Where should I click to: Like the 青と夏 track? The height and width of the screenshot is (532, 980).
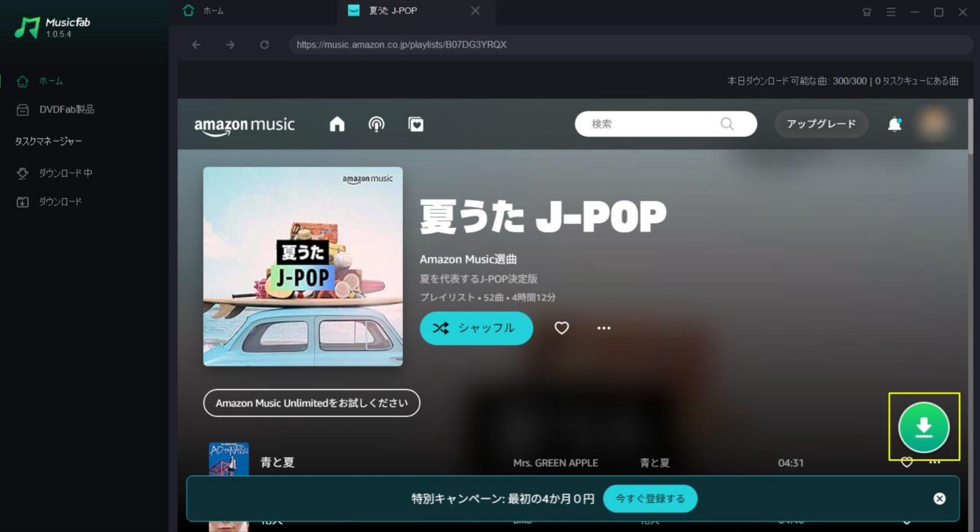907,462
